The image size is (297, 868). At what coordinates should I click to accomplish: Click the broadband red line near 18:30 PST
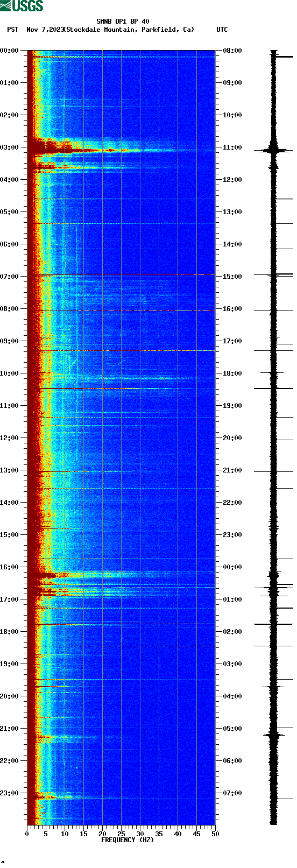(121, 646)
